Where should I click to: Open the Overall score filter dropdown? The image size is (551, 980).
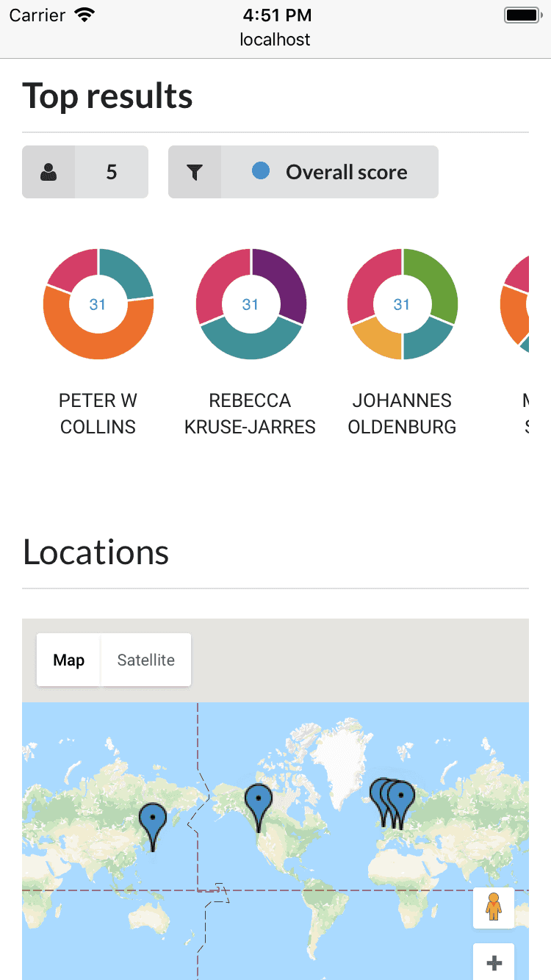[x=303, y=172]
